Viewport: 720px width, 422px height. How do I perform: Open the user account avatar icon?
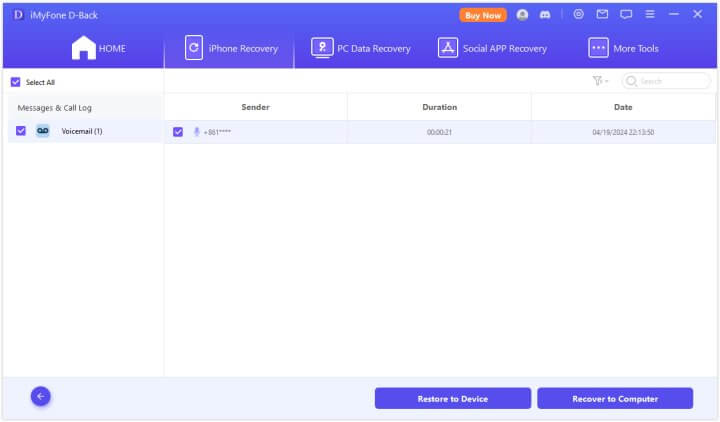(x=522, y=15)
